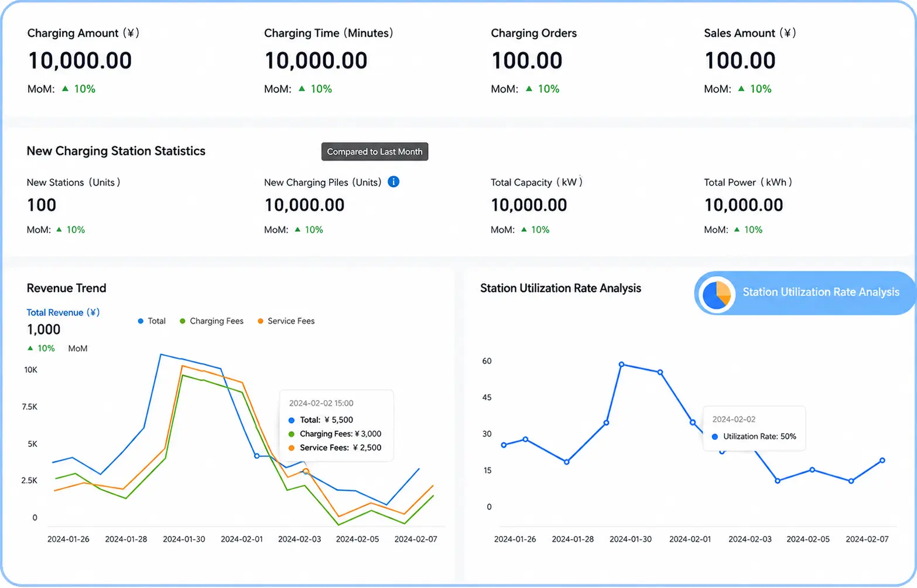Viewport: 917px width, 588px height.
Task: Click the New Charging Station Statistics heading
Action: click(116, 151)
